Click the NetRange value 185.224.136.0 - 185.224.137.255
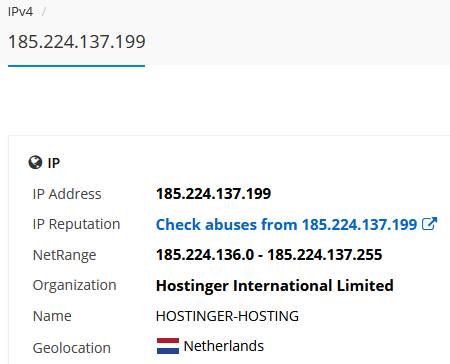450x364 pixels. [269, 255]
